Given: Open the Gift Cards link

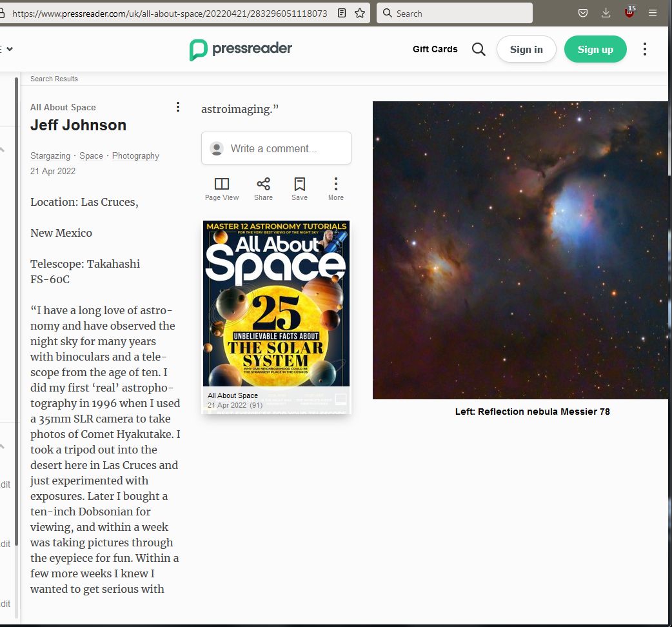Looking at the screenshot, I should (435, 50).
